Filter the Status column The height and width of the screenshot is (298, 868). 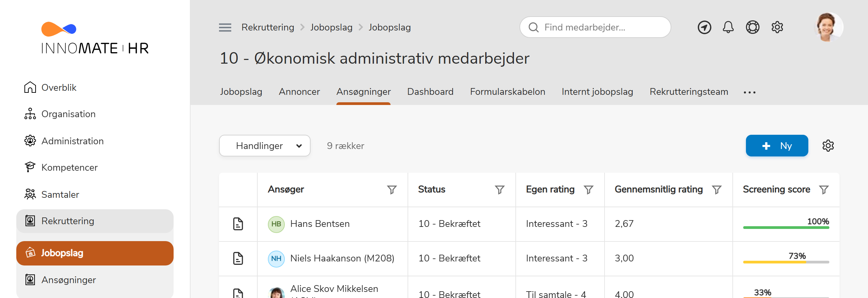[x=500, y=190]
